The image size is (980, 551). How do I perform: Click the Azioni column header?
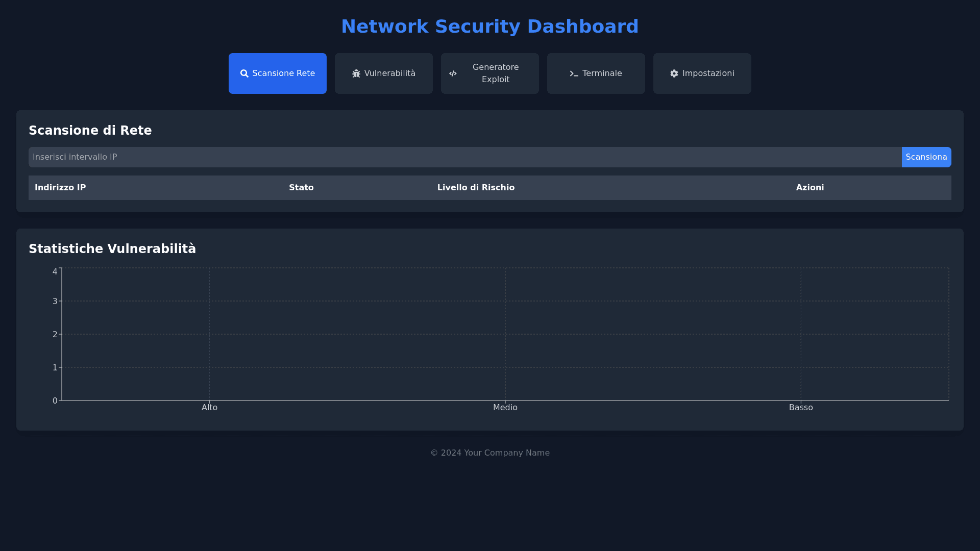click(810, 188)
